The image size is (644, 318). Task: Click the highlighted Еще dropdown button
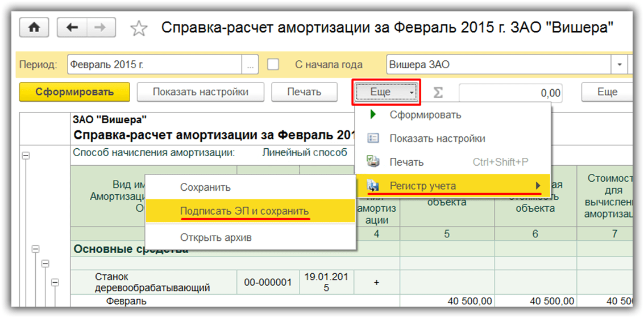pyautogui.click(x=386, y=92)
